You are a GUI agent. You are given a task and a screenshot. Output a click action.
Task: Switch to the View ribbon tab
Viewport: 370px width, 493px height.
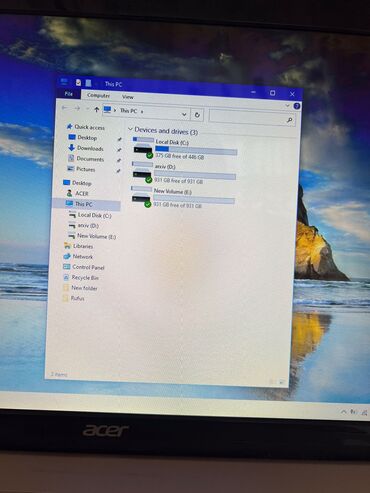tap(127, 97)
